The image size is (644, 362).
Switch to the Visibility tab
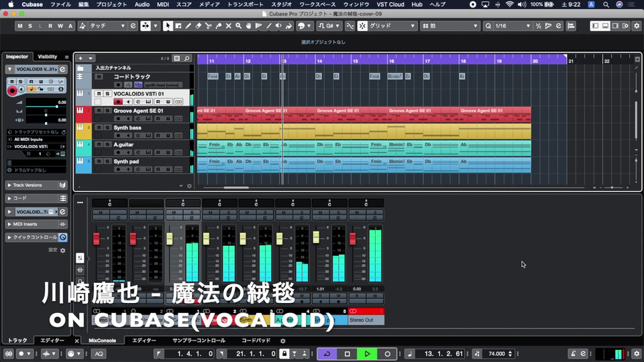coord(47,56)
